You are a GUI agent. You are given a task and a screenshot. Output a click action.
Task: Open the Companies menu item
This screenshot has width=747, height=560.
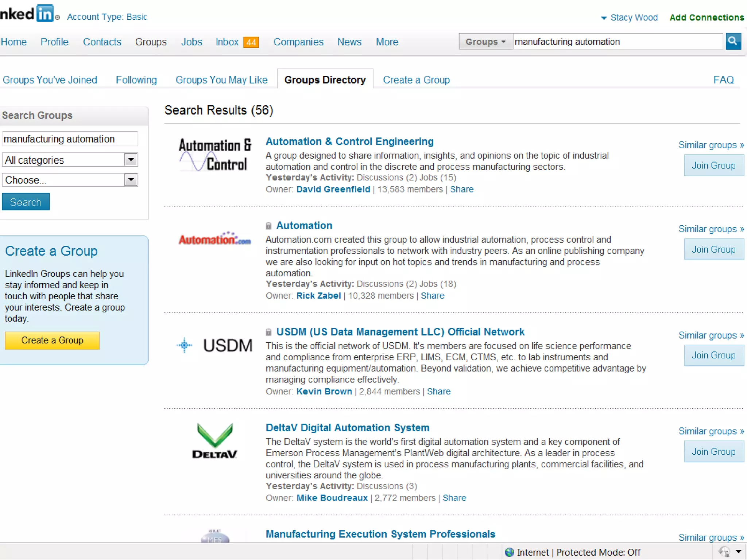coord(298,42)
